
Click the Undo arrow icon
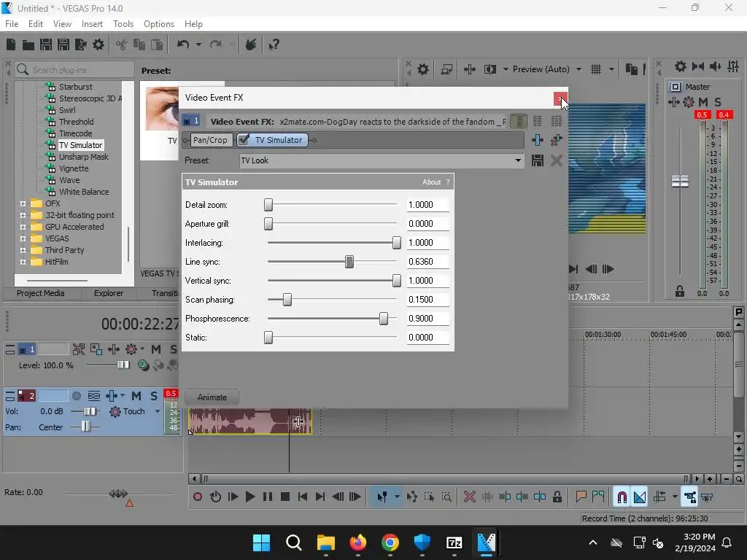[183, 44]
